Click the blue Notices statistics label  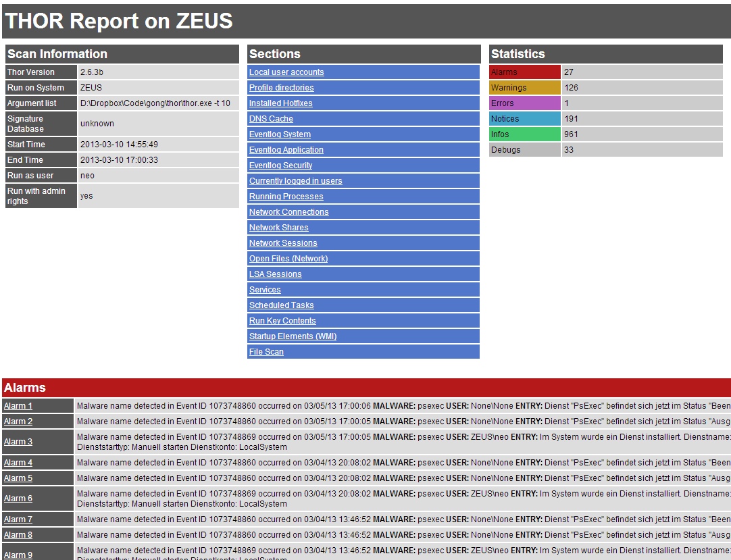tap(524, 119)
